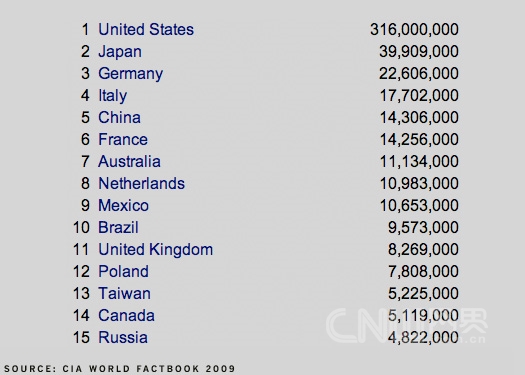Click the CIA World Factbook 2009 source text

click(x=149, y=369)
